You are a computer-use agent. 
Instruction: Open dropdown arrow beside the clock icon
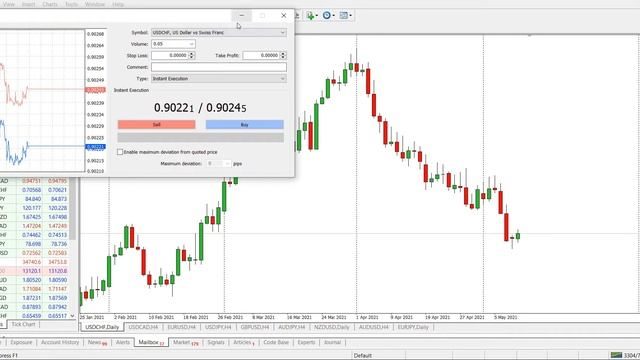point(333,16)
